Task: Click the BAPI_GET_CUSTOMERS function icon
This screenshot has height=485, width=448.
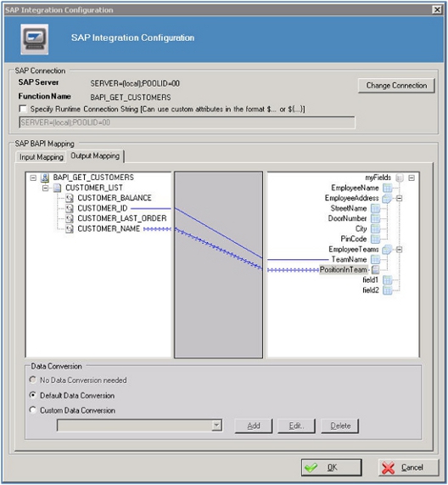Action: 45,178
